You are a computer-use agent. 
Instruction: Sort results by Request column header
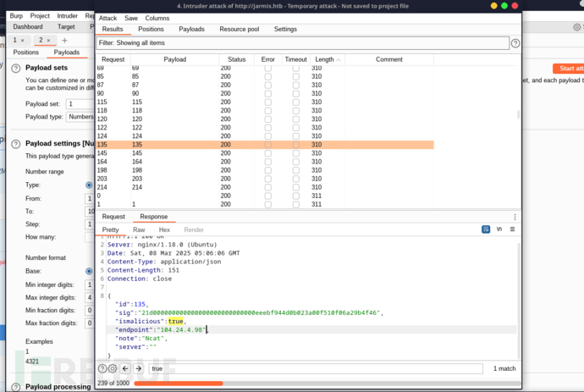pos(113,59)
